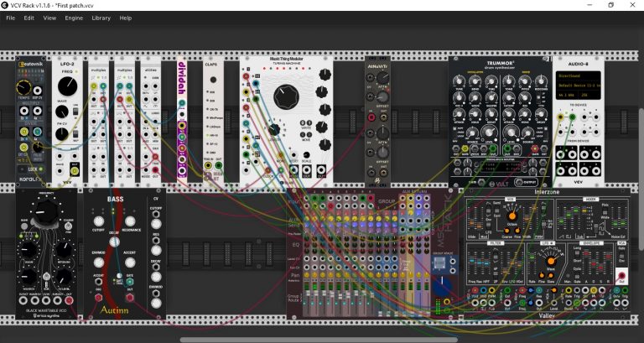Image resolution: width=644 pixels, height=343 pixels.
Task: Flip the invert switch beside LFO-2 FM CV knob
Action: click(x=75, y=134)
